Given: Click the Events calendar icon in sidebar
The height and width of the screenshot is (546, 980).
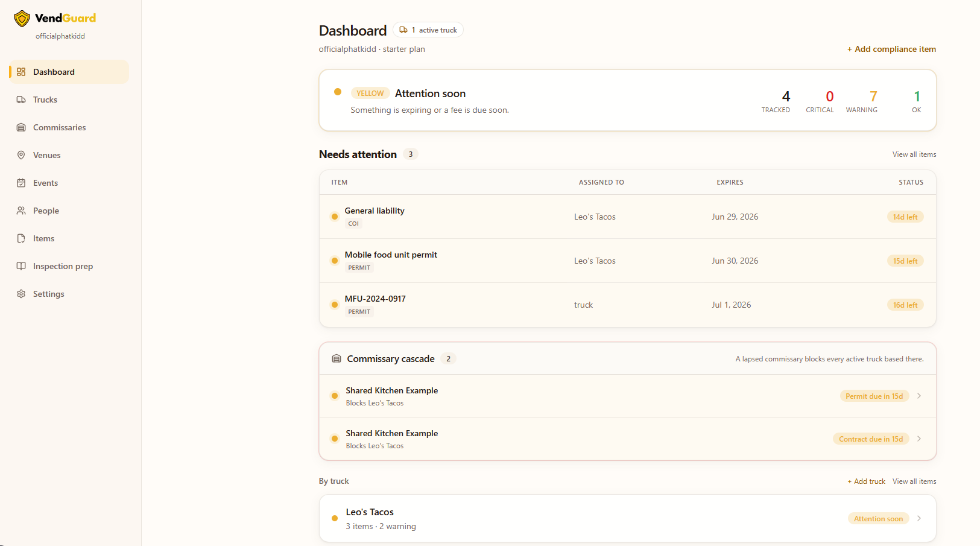Looking at the screenshot, I should coord(21,183).
